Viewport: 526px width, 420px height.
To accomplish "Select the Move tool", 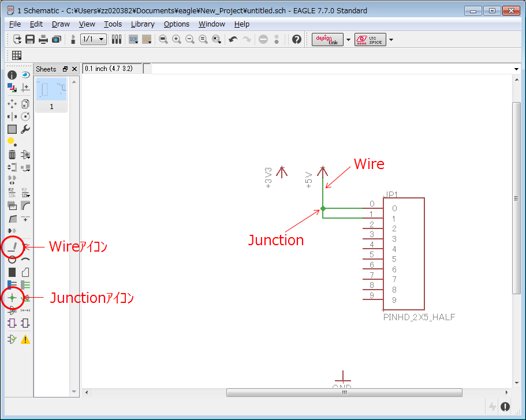I will click(x=12, y=104).
